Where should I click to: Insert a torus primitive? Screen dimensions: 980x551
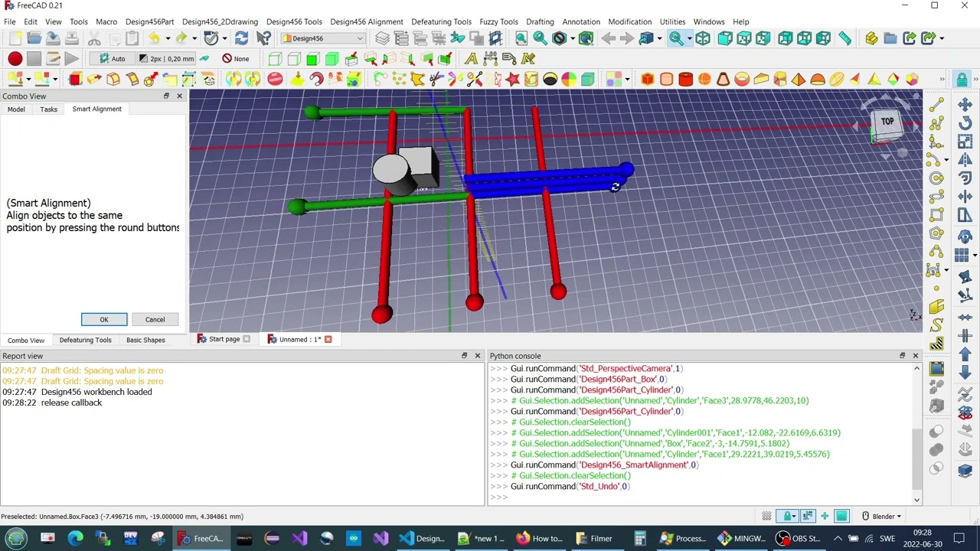742,79
